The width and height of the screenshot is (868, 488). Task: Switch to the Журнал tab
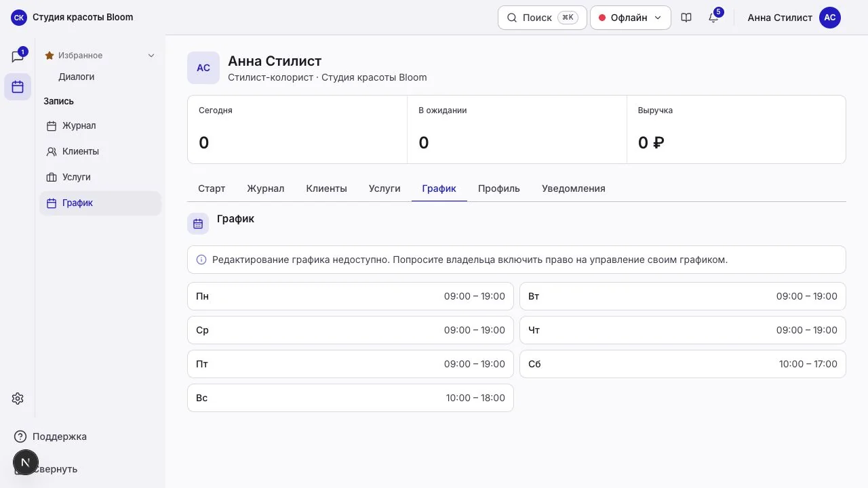click(266, 188)
